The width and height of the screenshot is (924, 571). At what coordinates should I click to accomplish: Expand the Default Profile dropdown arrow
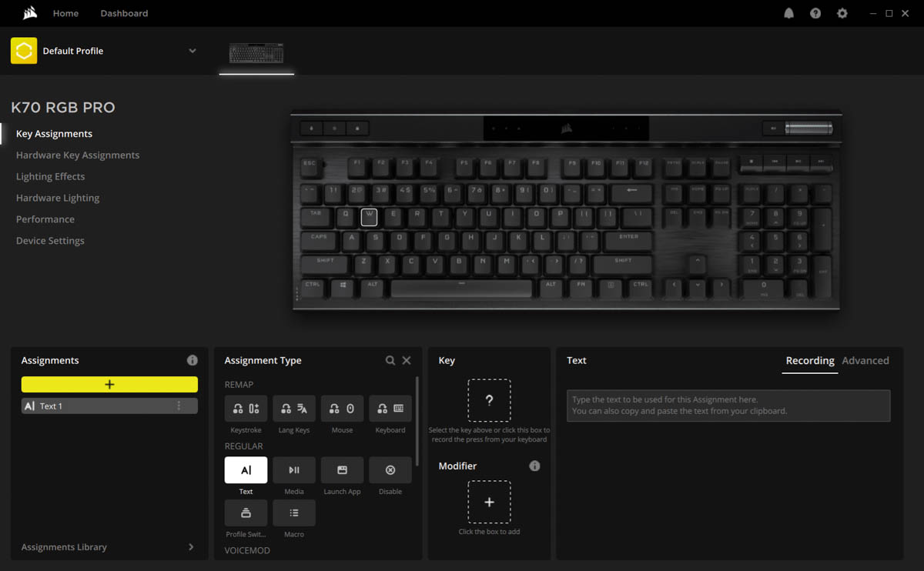point(192,51)
